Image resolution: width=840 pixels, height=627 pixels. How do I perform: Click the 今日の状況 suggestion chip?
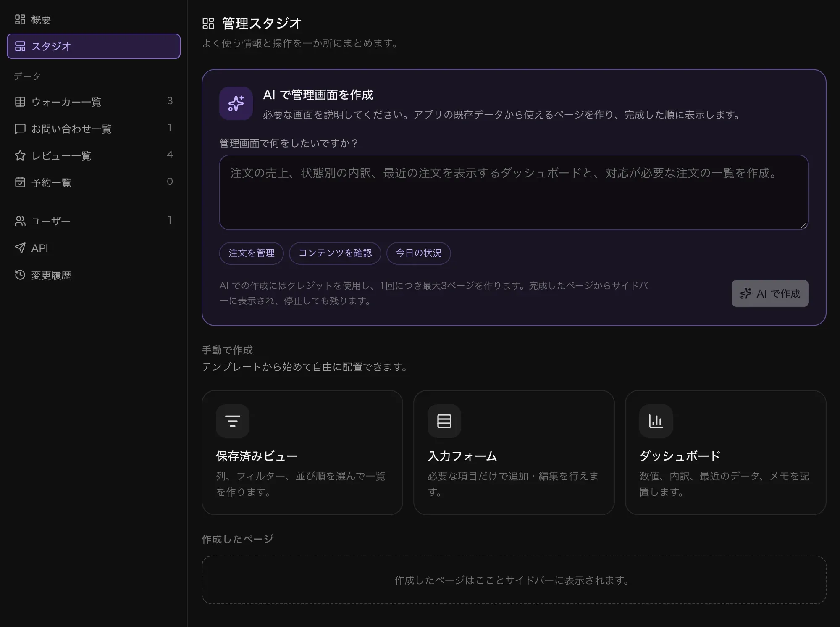[x=419, y=253]
